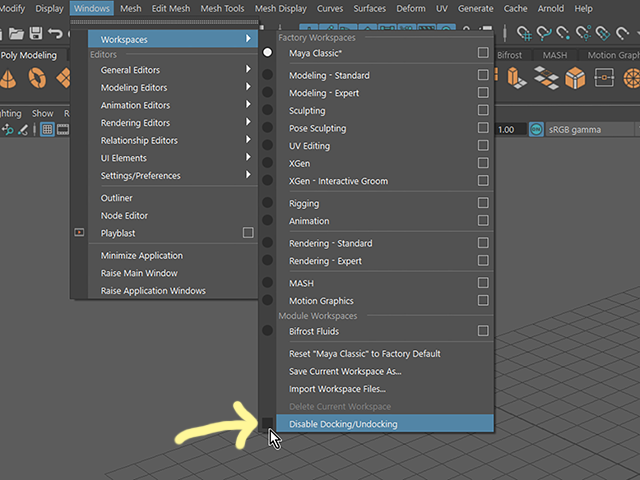640x480 pixels.
Task: Expand UI Elements submenu arrow
Action: coord(248,157)
